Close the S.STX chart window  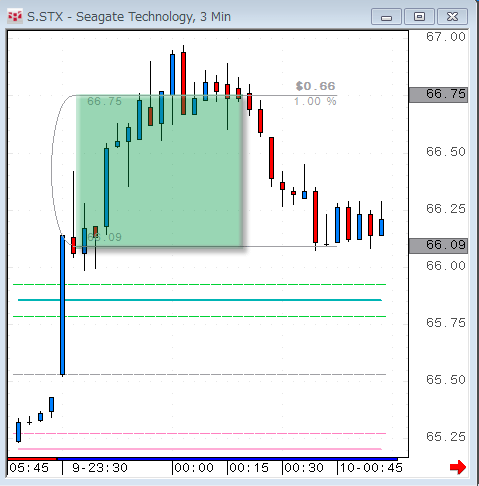click(x=452, y=17)
